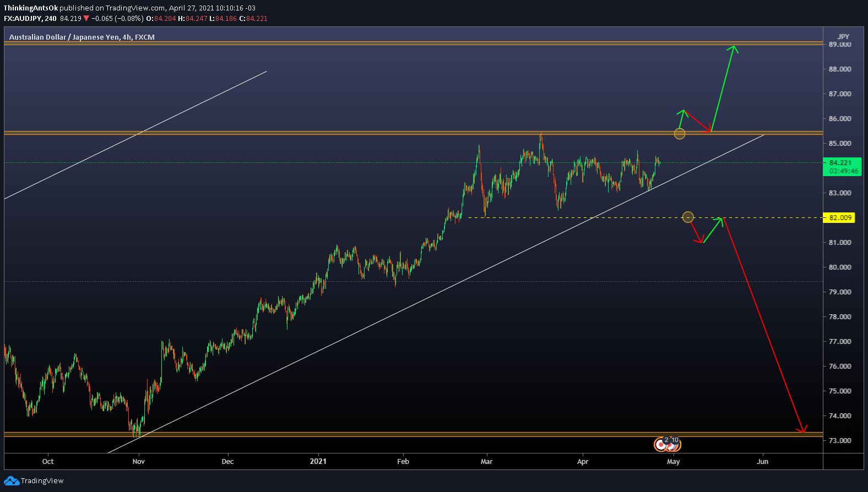The image size is (868, 492).
Task: Open the Japan flag economic event marker
Action: coord(660,444)
